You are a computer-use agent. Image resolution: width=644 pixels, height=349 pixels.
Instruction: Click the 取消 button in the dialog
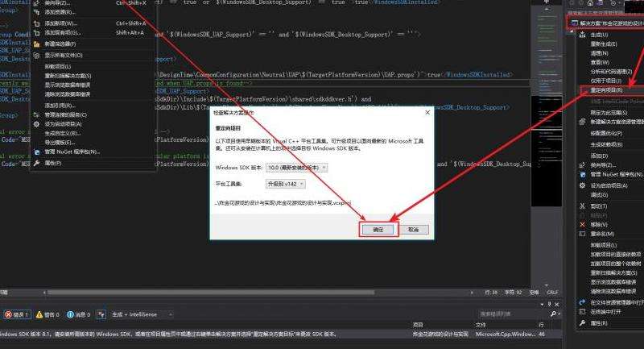[x=412, y=229]
